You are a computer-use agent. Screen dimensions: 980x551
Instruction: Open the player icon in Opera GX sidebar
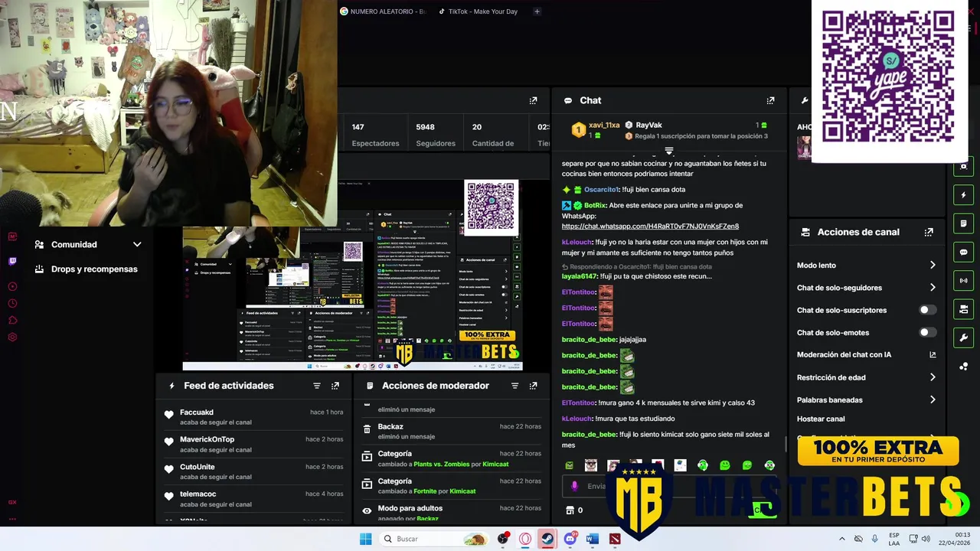12,286
